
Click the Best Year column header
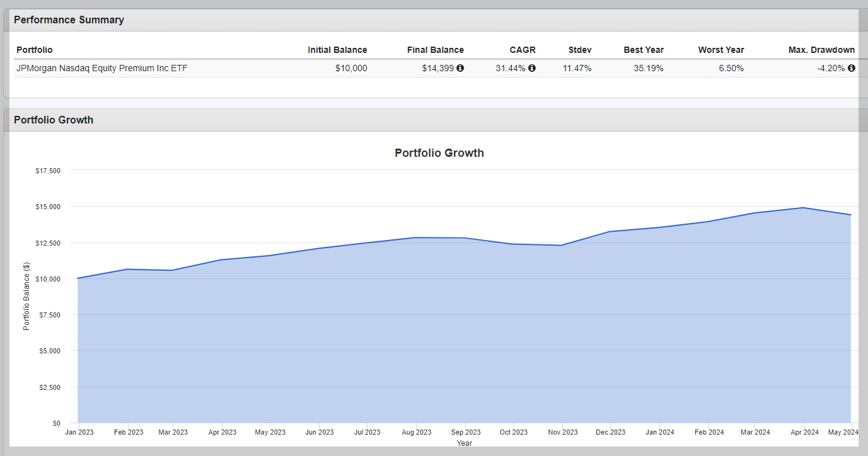[x=644, y=50]
